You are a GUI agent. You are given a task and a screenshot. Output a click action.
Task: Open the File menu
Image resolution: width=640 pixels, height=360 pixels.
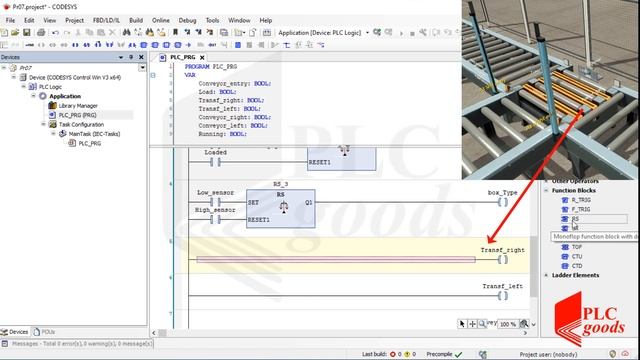click(x=10, y=20)
